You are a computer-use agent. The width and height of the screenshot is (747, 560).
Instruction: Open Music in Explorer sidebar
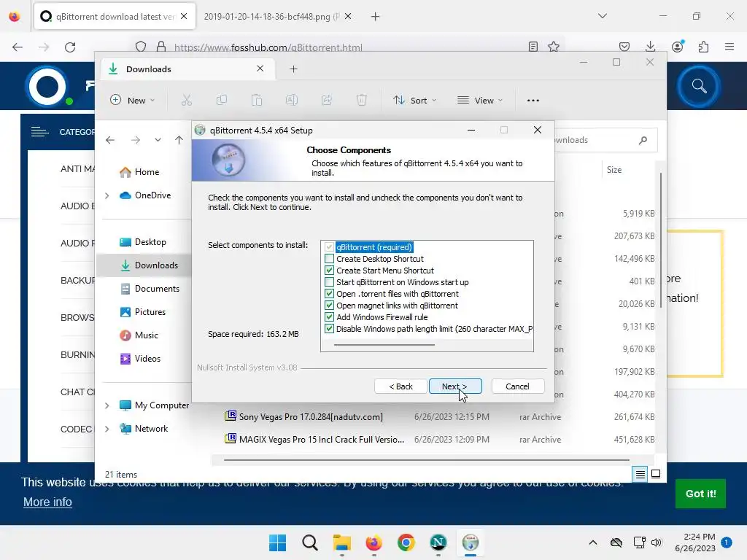(139, 335)
